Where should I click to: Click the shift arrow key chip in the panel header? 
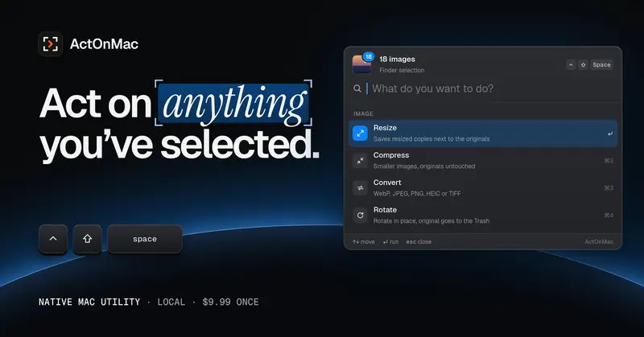tap(583, 65)
